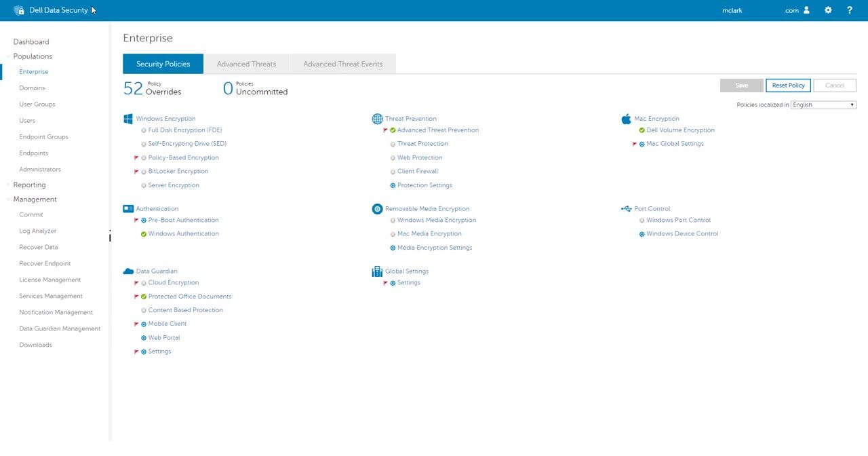Click the red flag beside BitLocker Encryption

coord(136,171)
